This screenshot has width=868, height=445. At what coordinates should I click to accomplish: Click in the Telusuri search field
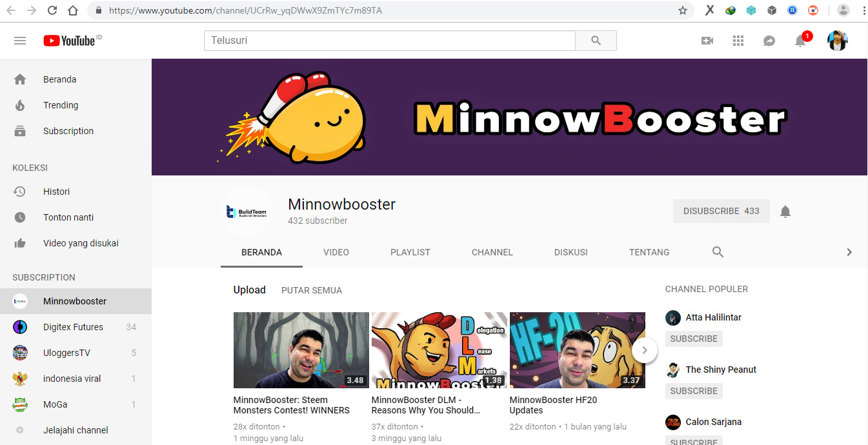coord(390,41)
